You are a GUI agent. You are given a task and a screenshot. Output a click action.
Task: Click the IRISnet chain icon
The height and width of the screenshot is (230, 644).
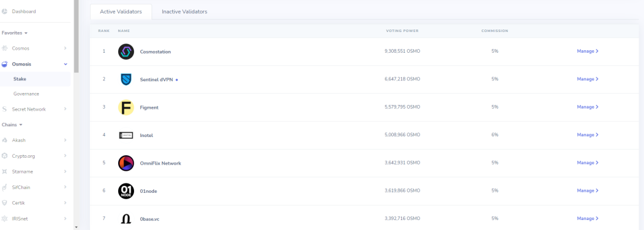click(4, 219)
